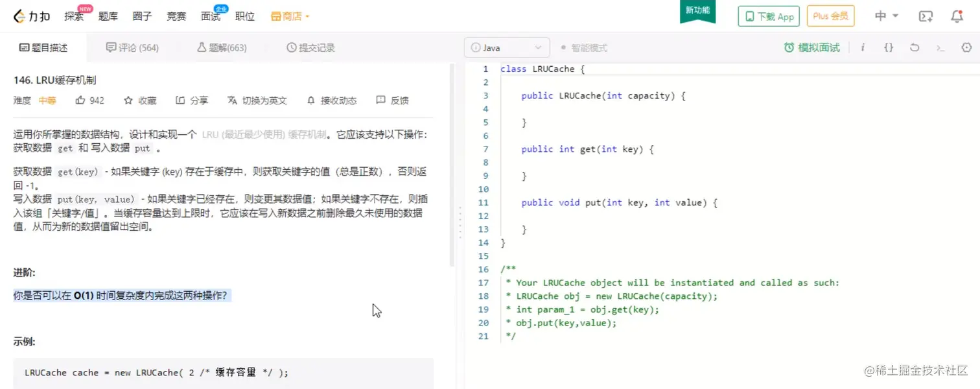Click line number 14 in the editor gutter
The height and width of the screenshot is (389, 980).
[483, 242]
